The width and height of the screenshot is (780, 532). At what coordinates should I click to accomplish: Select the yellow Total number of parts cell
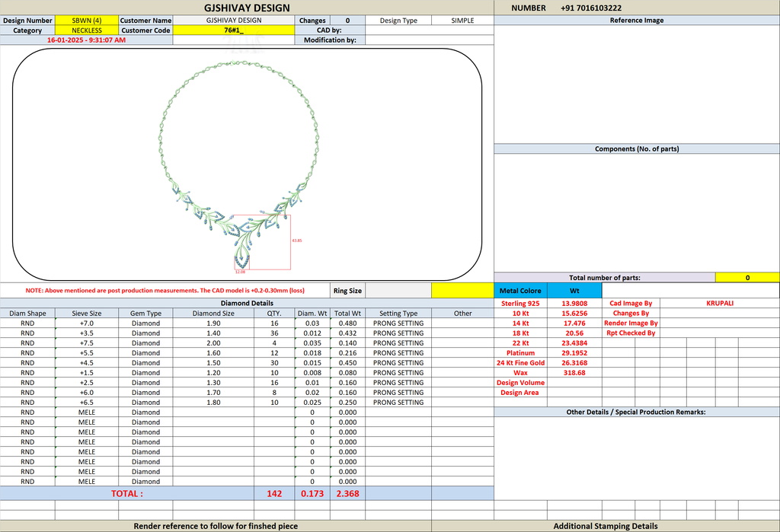(x=747, y=278)
